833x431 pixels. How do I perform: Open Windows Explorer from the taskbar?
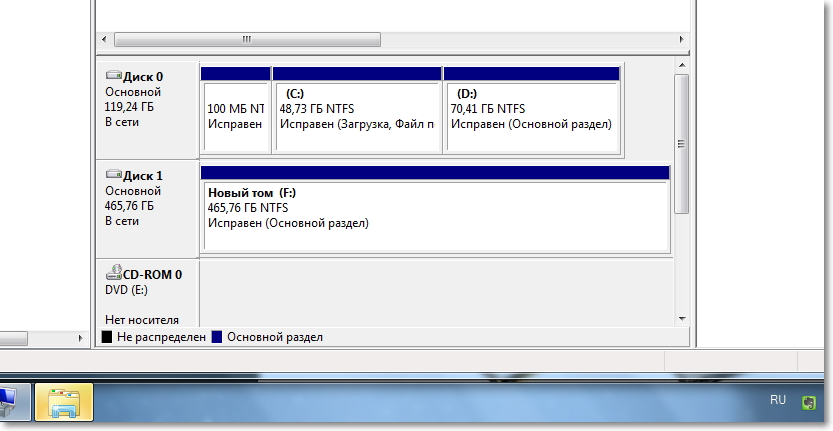coord(64,404)
